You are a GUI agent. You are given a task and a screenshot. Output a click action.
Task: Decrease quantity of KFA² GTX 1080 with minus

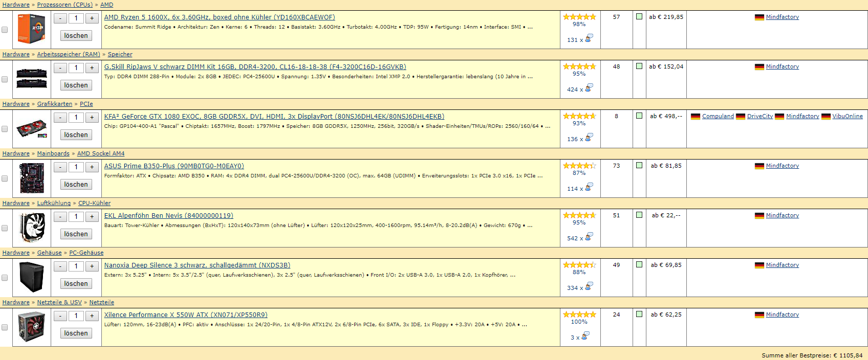click(x=60, y=118)
